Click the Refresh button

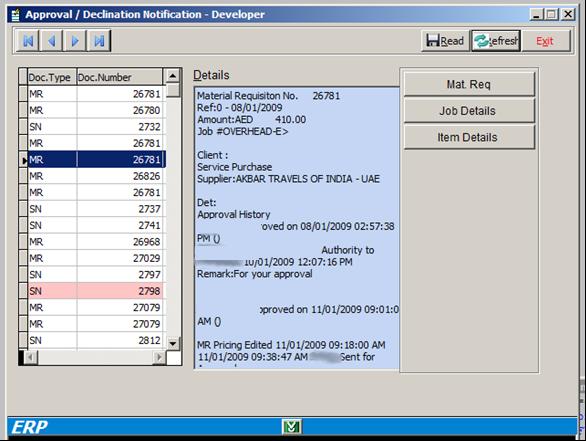(496, 41)
